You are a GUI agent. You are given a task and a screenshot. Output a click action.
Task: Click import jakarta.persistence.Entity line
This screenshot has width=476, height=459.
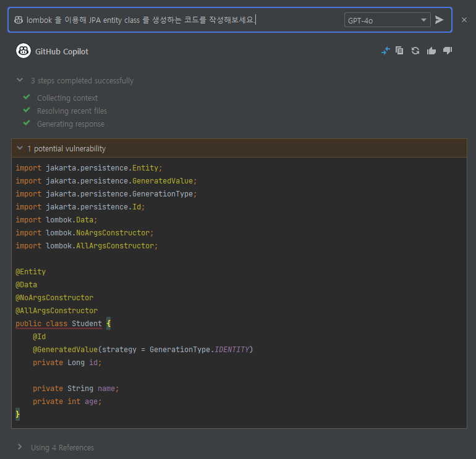click(x=89, y=168)
